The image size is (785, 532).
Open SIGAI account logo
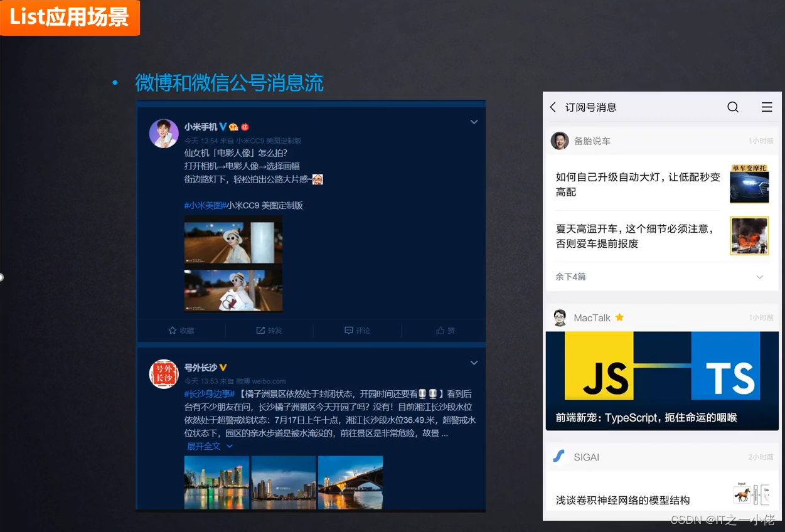pos(559,457)
